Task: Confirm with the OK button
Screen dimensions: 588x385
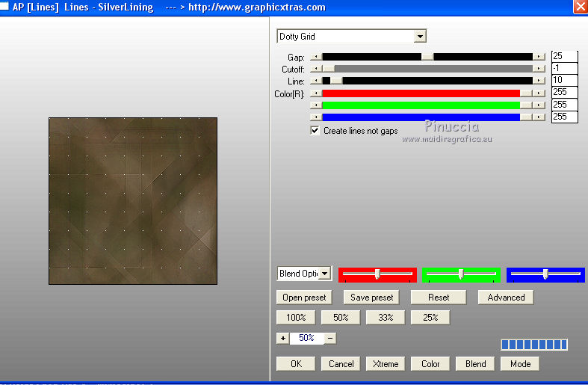Action: coord(296,364)
